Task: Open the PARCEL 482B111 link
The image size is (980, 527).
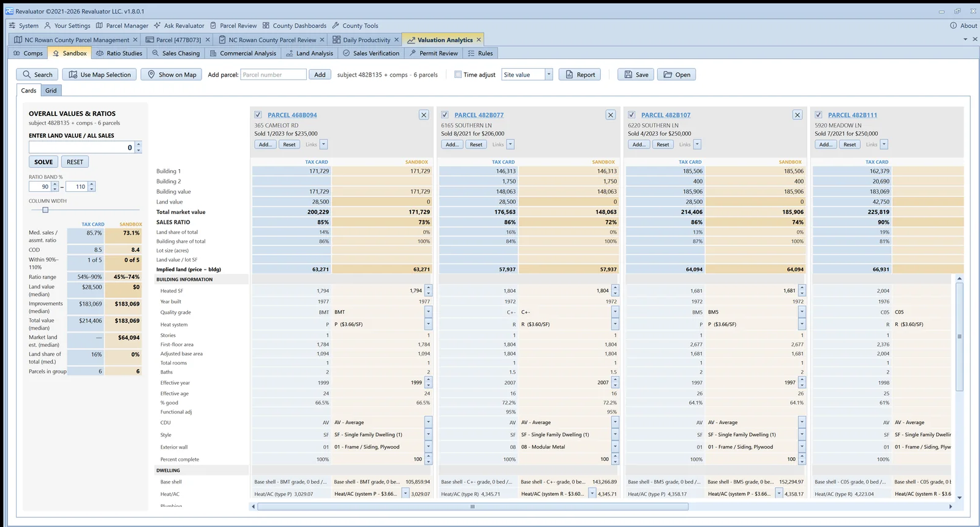Action: [853, 115]
